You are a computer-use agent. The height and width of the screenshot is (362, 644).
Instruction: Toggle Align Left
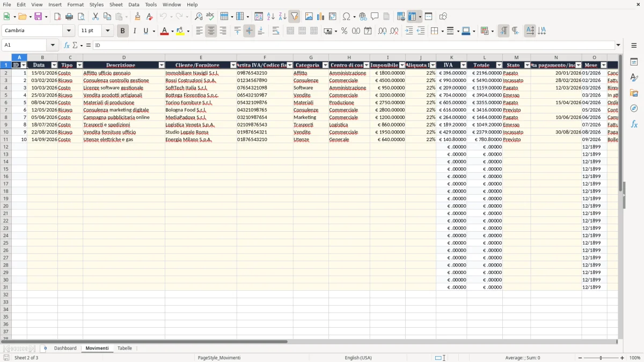point(199,31)
